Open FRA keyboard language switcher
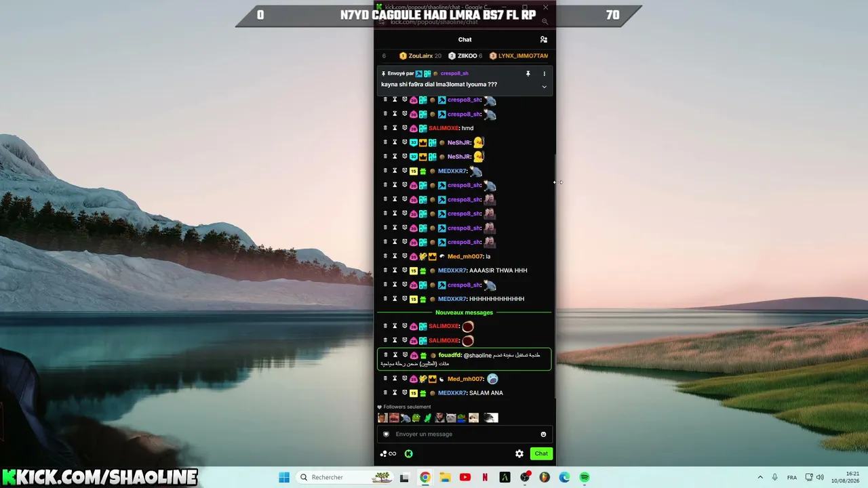This screenshot has width=868, height=488. pyautogui.click(x=792, y=477)
